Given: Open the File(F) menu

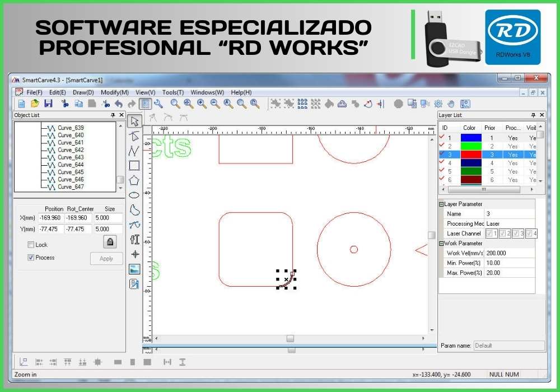Looking at the screenshot, I should click(34, 92).
